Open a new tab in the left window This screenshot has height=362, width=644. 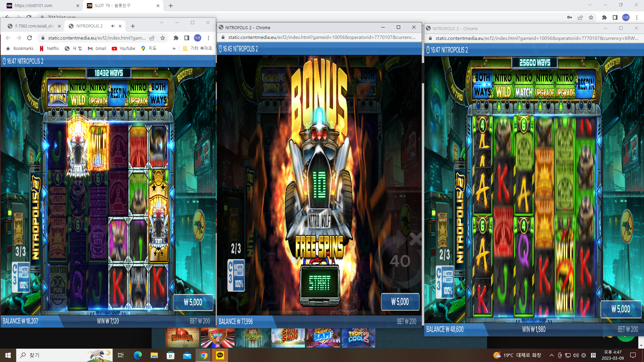pos(133,26)
